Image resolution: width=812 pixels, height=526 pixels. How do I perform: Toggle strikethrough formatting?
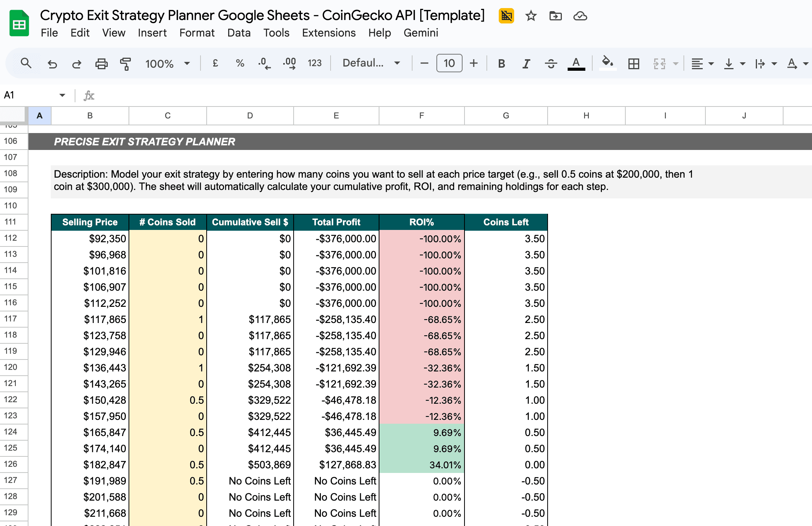pyautogui.click(x=551, y=63)
